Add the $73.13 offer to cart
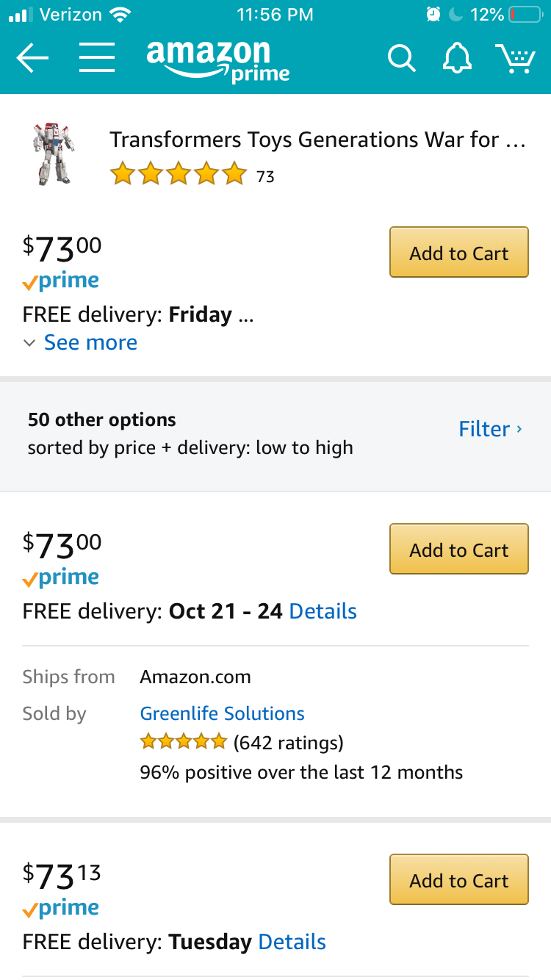551x980 pixels. 458,880
